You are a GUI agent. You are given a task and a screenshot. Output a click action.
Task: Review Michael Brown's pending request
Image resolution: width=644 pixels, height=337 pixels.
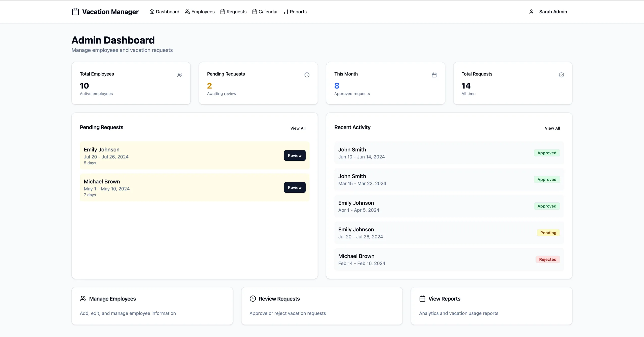point(295,187)
